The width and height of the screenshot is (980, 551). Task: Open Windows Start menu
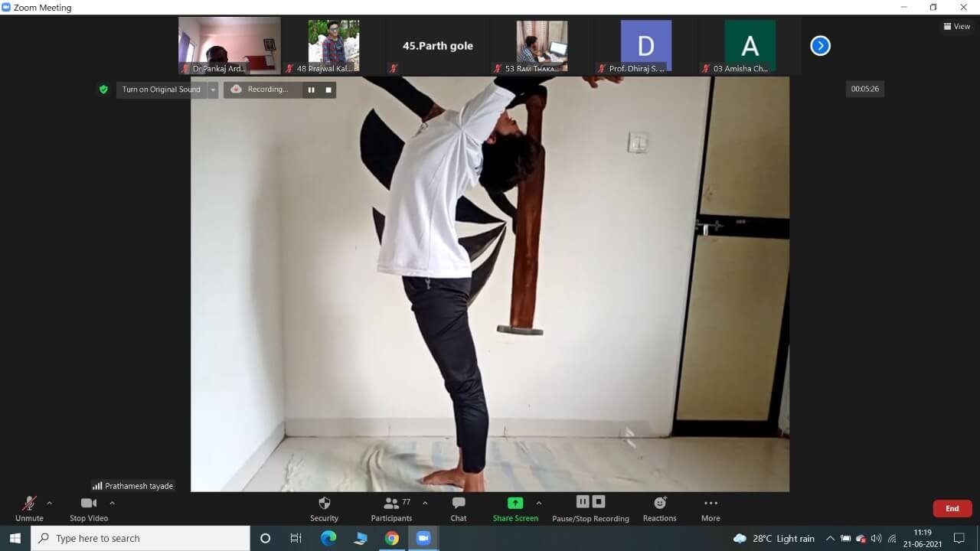(x=15, y=538)
